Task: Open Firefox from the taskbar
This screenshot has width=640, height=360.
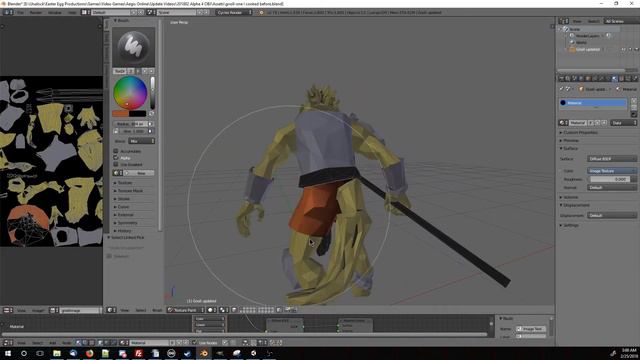Action: point(89,353)
